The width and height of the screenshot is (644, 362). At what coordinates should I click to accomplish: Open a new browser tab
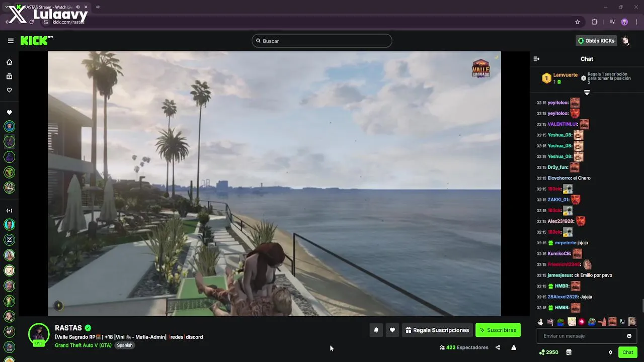[x=98, y=7]
